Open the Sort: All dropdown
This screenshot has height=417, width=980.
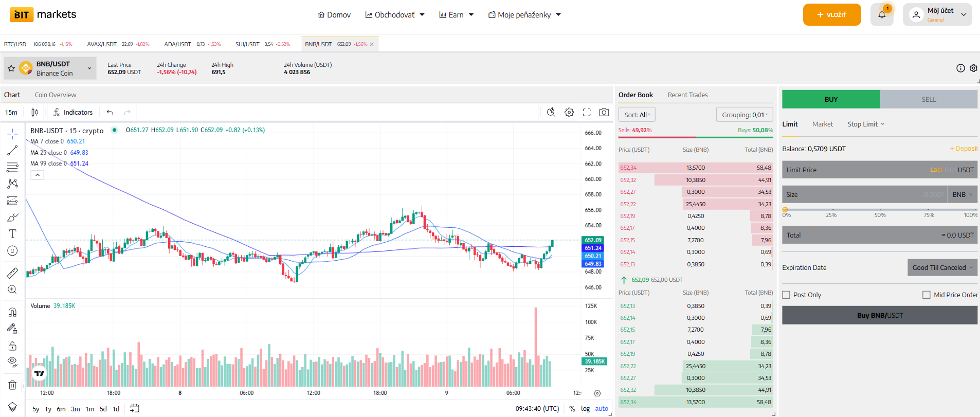(637, 115)
